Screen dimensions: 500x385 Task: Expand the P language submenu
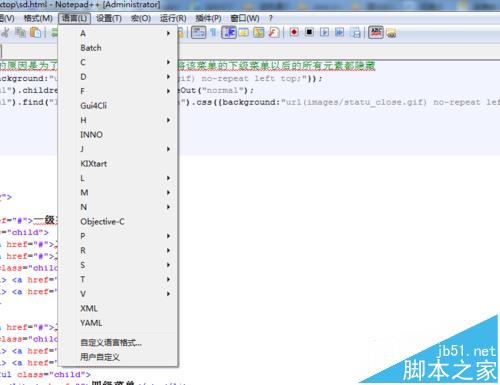click(118, 236)
